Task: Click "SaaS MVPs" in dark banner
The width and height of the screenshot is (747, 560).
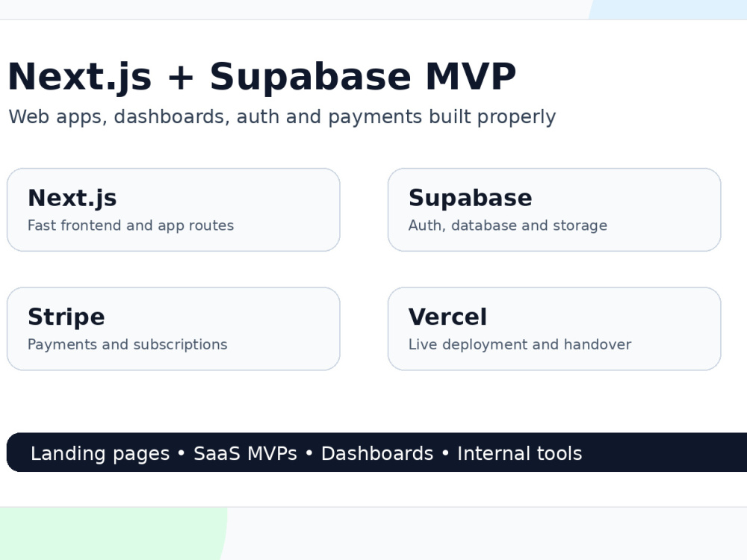Action: pyautogui.click(x=245, y=453)
